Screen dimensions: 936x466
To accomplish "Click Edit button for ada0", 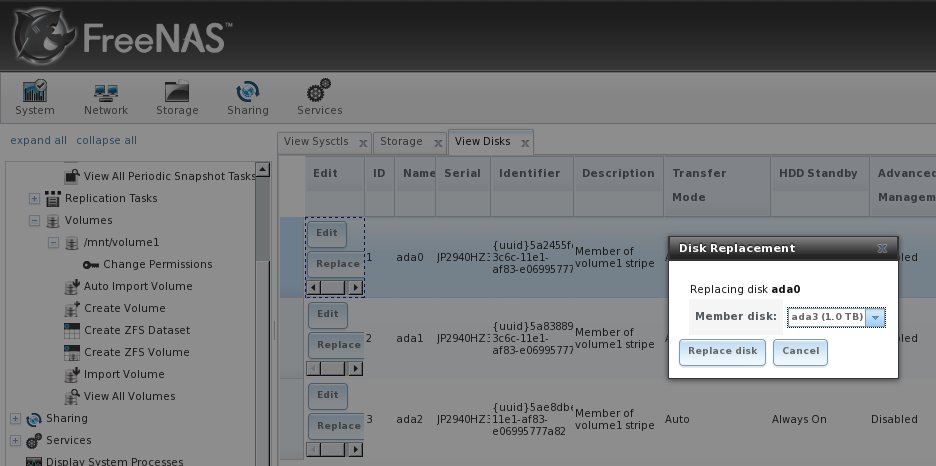I will (x=327, y=233).
